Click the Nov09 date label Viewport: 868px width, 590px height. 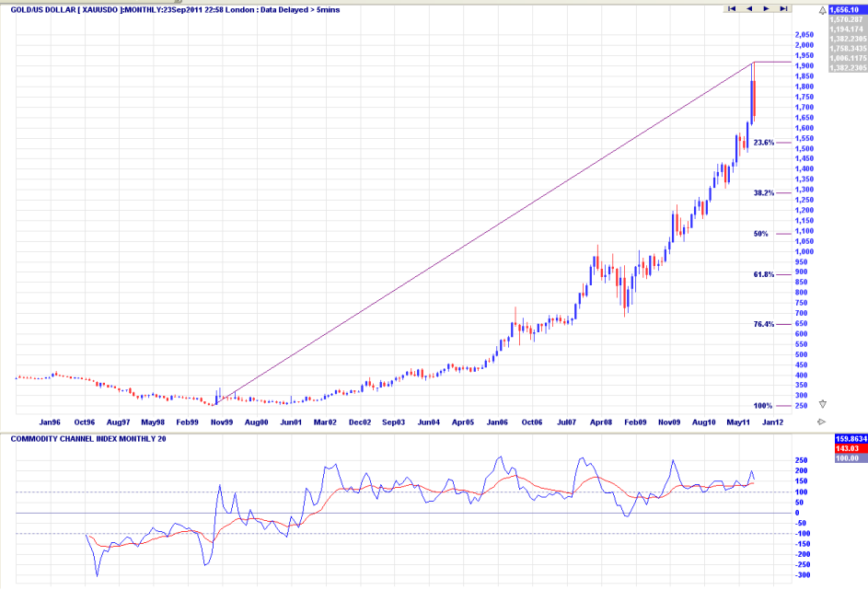tap(669, 422)
